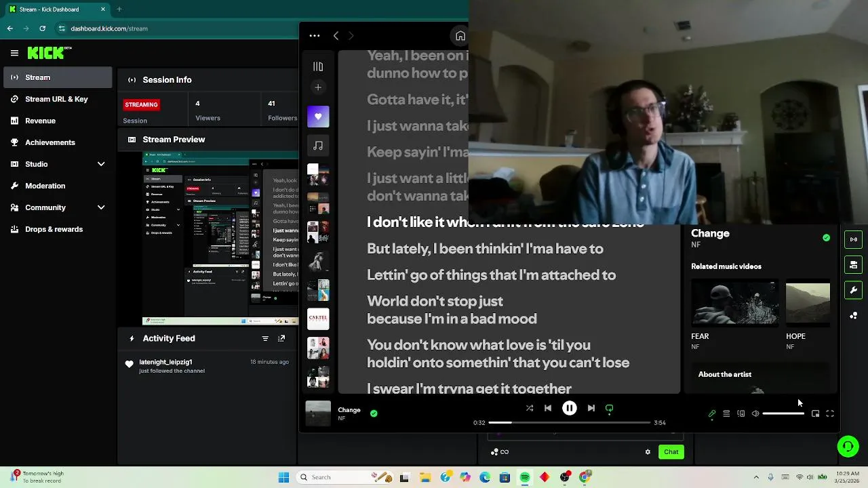Select Stream in Kick sidebar
This screenshot has width=868, height=488.
click(58, 77)
